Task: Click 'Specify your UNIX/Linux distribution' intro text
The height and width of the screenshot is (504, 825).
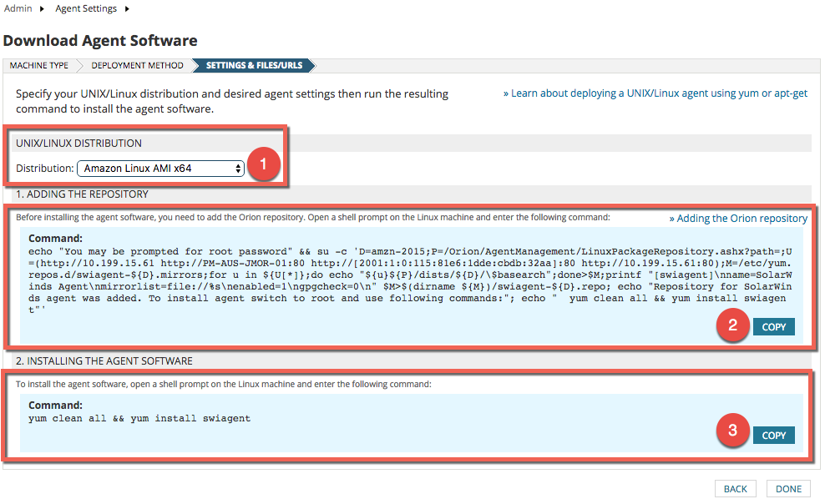Action: [x=232, y=101]
